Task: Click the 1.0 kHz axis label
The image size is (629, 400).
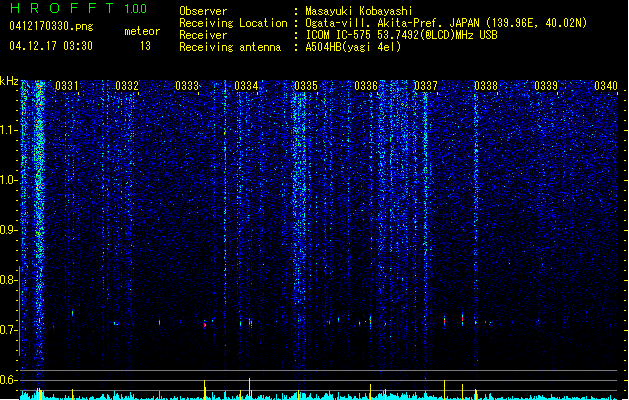Action: (8, 180)
